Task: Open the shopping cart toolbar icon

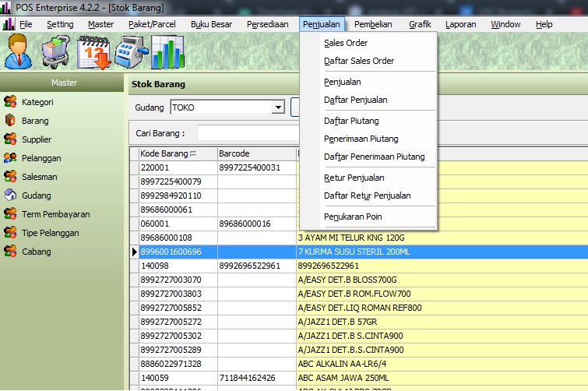Action: [x=56, y=52]
